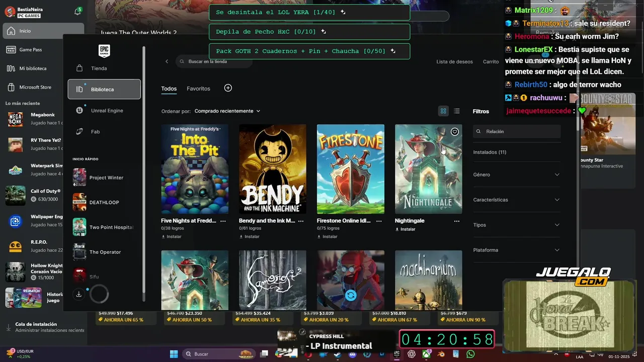Screen dimensions: 644x362
Task: Open Lista de deseos
Action: point(454,62)
